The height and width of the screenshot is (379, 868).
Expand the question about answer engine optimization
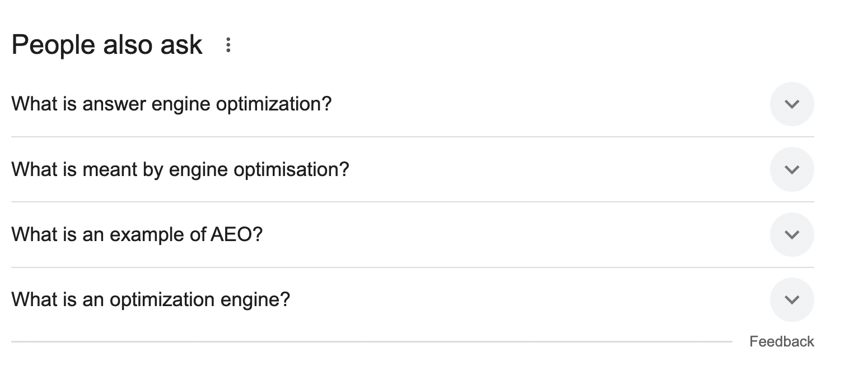coord(792,104)
